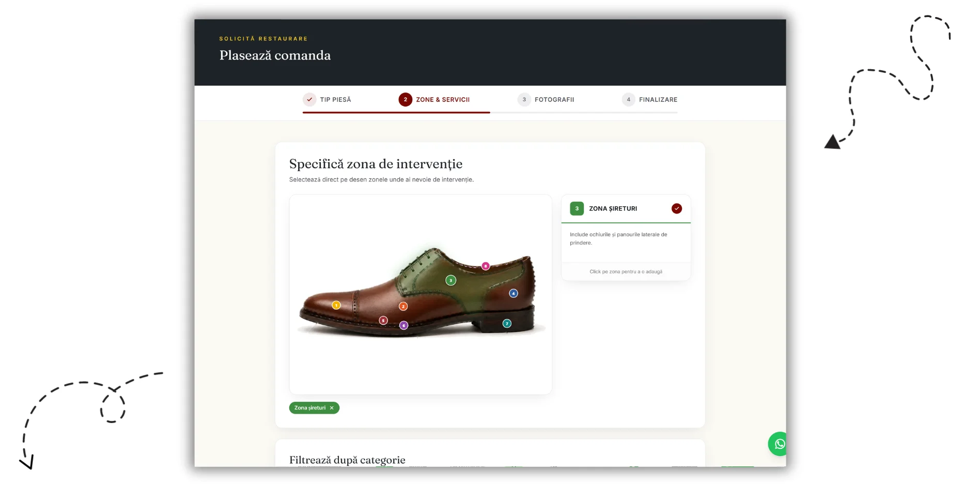The width and height of the screenshot is (980, 486).
Task: Select blue zone marker 4 on the heel counter
Action: [x=514, y=293]
